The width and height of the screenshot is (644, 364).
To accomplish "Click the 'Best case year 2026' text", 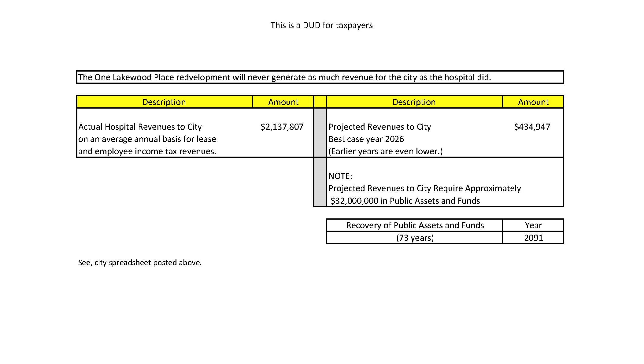I will pyautogui.click(x=366, y=139).
